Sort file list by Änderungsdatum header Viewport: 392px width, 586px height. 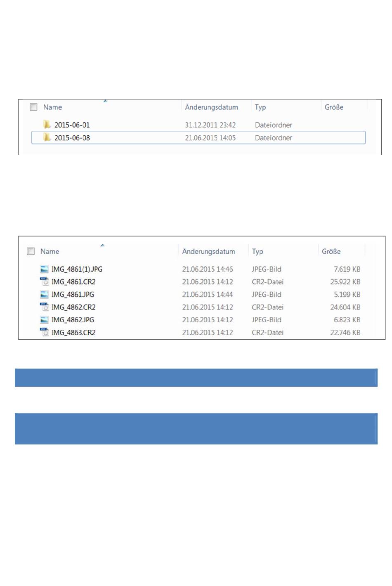[x=208, y=251]
